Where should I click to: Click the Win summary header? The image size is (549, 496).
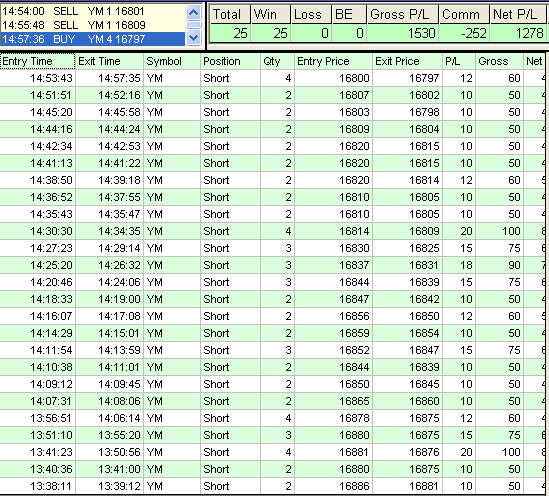click(x=270, y=14)
